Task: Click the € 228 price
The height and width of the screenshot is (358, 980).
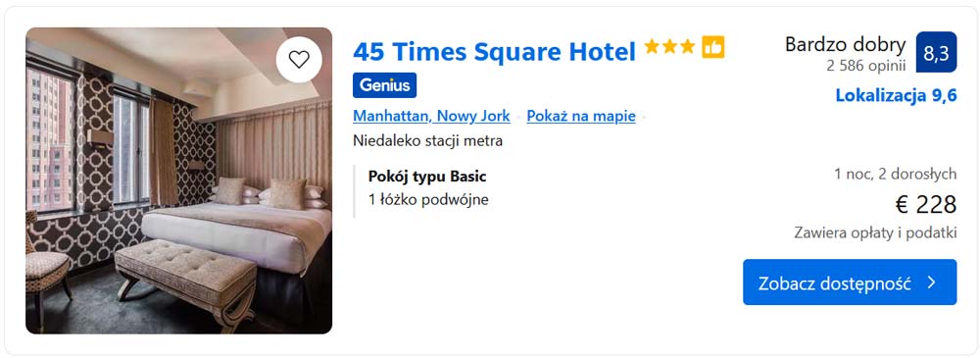Action: (x=926, y=205)
